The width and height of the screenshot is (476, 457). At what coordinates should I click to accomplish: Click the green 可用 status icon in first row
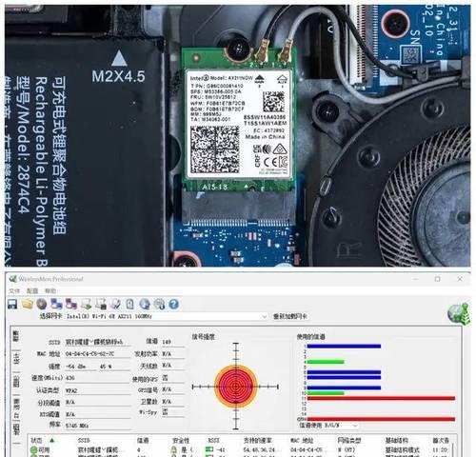pyautogui.click(x=33, y=450)
